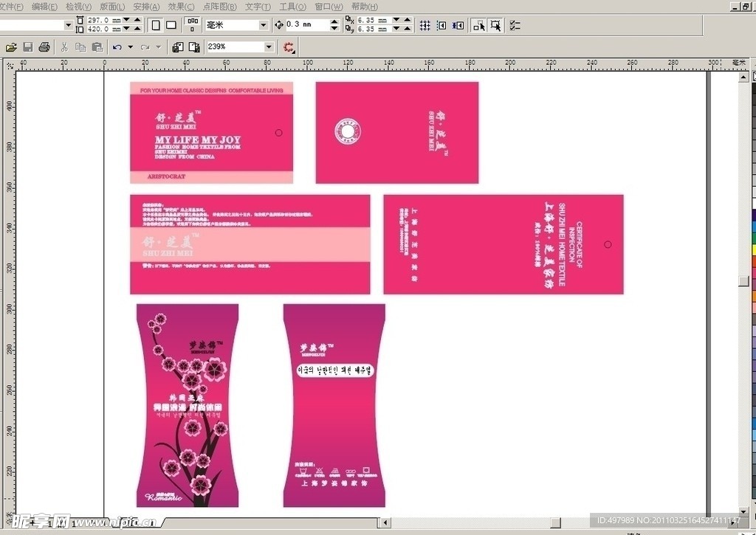Set landscape page orientation
The width and height of the screenshot is (756, 535).
[171, 25]
